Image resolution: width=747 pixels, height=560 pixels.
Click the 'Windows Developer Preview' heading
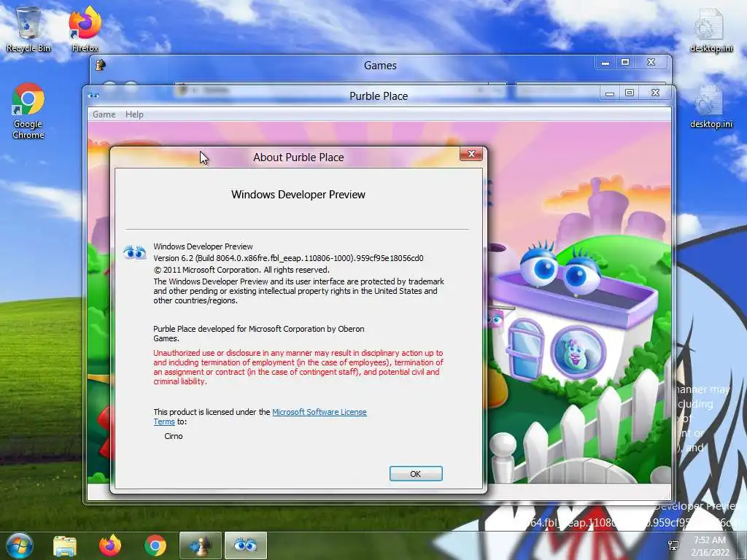pyautogui.click(x=298, y=195)
